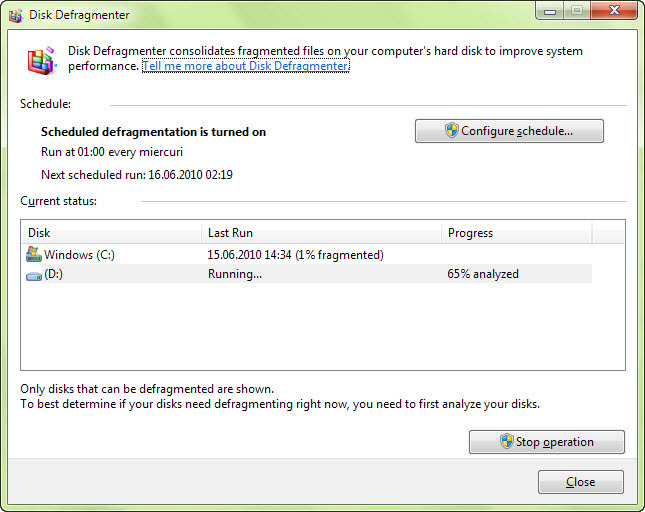Image resolution: width=645 pixels, height=512 pixels.
Task: Click the 'Schedule:' section label
Action: point(45,104)
